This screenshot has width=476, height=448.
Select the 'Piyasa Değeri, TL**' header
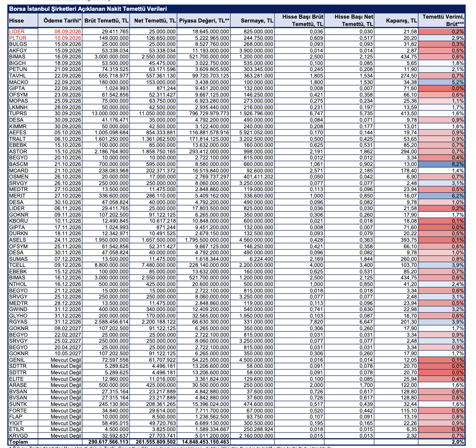(204, 21)
